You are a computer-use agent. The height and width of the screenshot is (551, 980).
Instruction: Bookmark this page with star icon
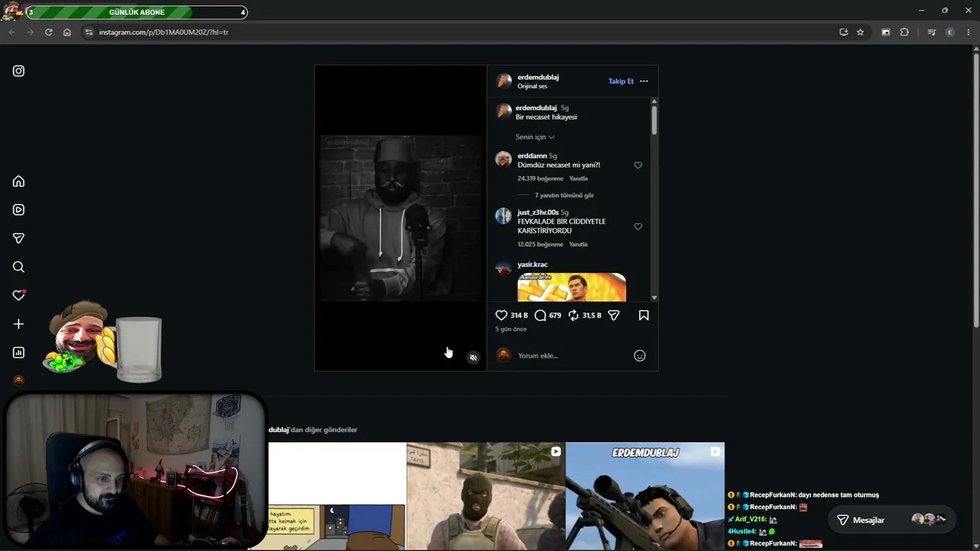pos(861,32)
